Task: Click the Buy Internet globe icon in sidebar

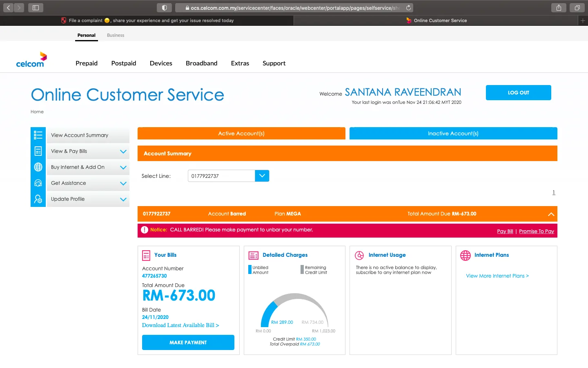Action: click(x=38, y=167)
